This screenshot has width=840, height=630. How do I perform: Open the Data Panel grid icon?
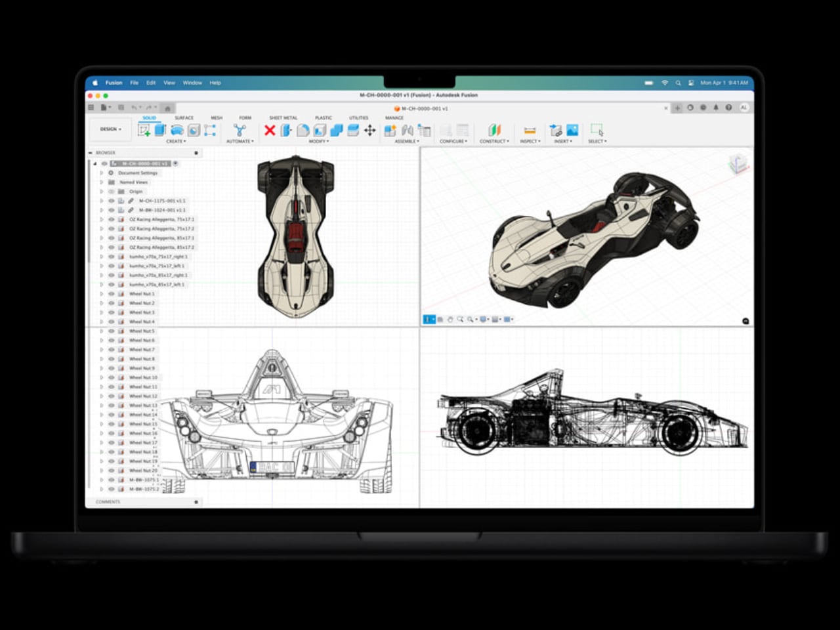91,108
